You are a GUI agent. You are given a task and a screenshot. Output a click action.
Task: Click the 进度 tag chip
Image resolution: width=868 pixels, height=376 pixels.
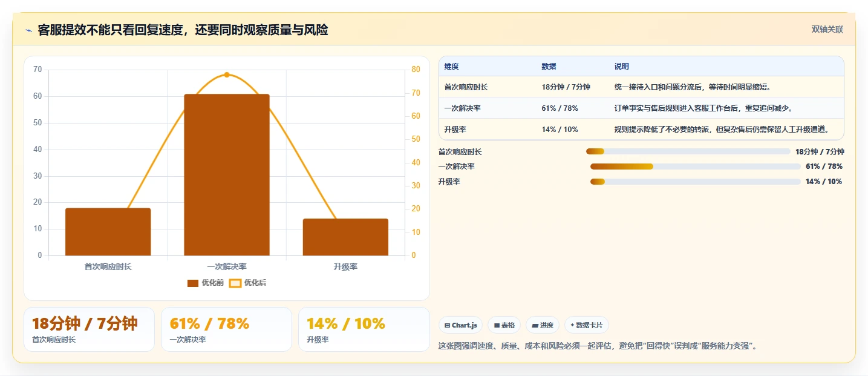click(543, 325)
